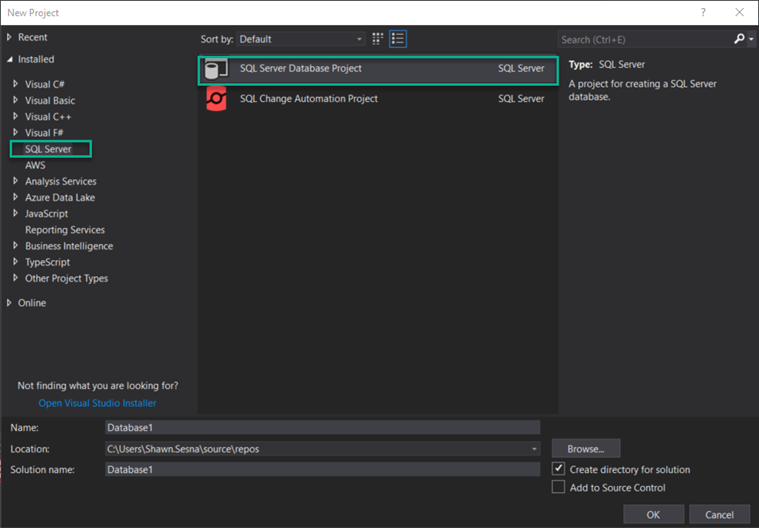Switch to the tiles/grid view icon
759x528 pixels.
pos(378,39)
